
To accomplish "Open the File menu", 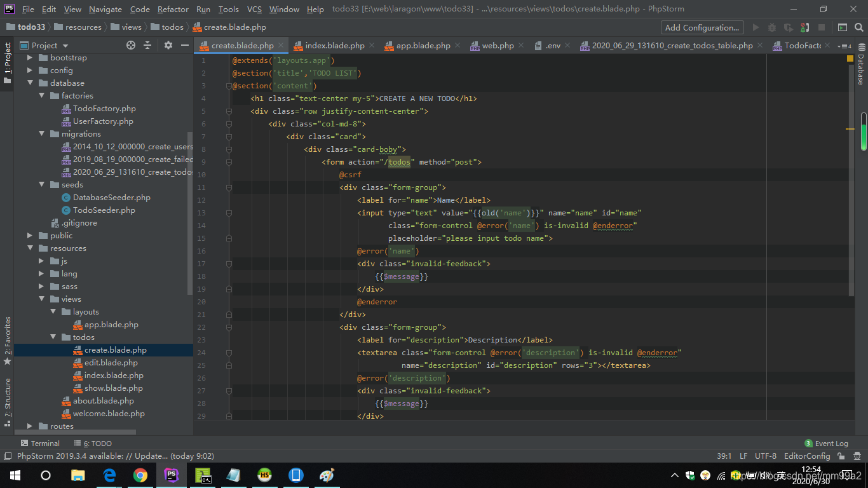I will 28,10.
